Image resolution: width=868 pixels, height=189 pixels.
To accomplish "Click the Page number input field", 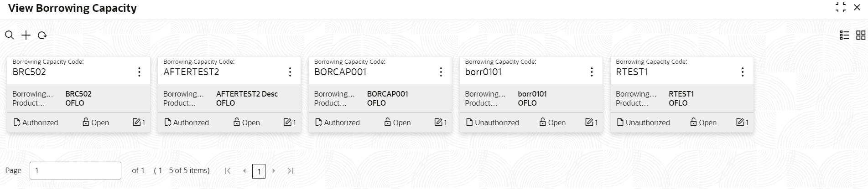I will tap(75, 170).
